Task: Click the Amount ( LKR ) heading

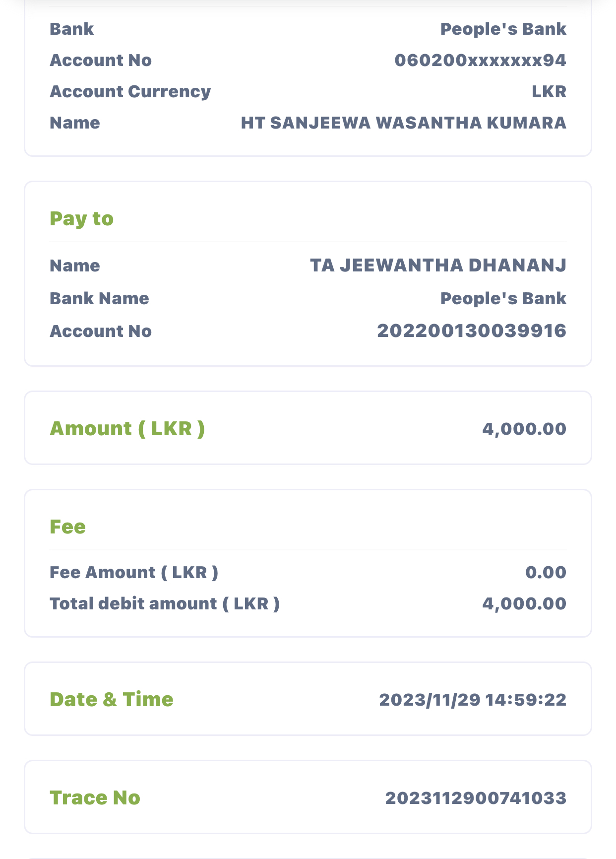Action: coord(127,429)
